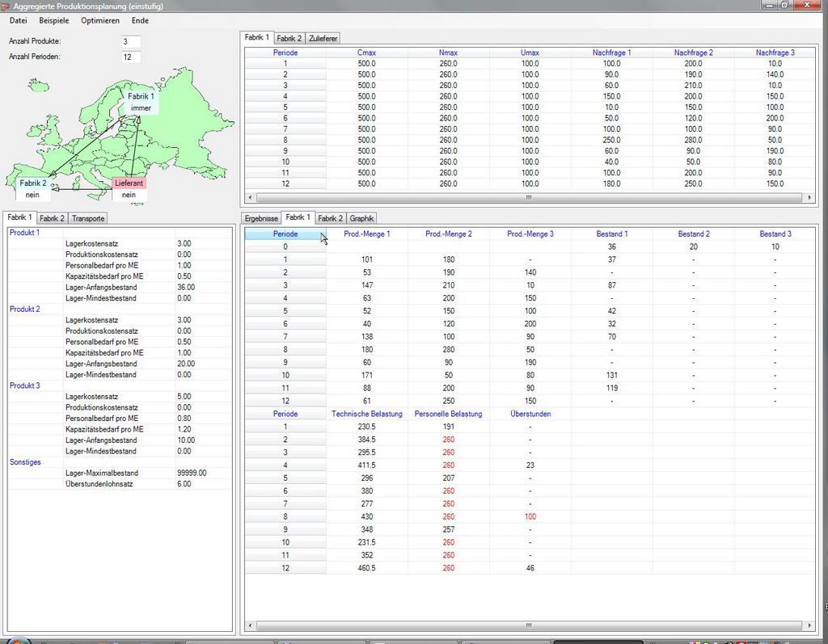Viewport: 828px width, 644px height.
Task: Click the upper table horizontal scrollbar thumb
Action: [x=529, y=197]
